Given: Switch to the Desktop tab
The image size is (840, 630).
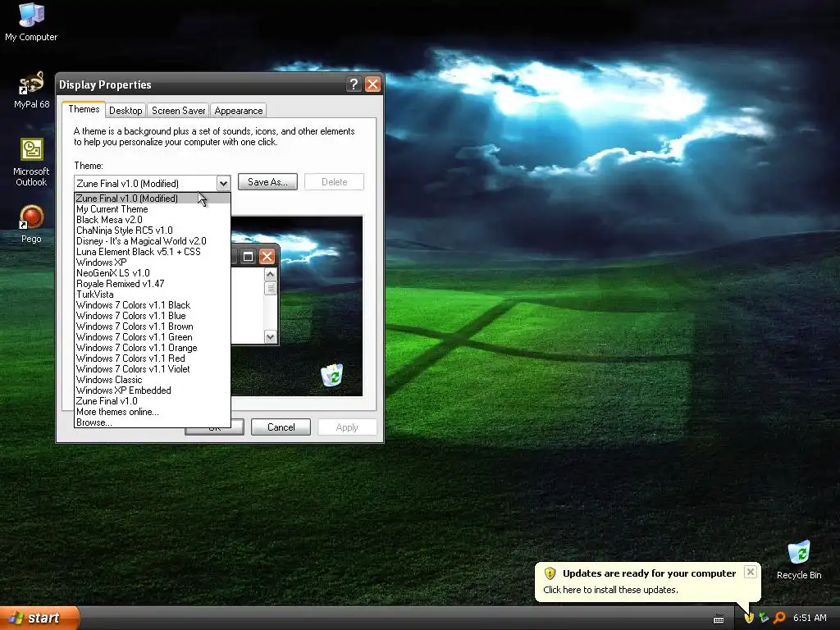Looking at the screenshot, I should 126,111.
